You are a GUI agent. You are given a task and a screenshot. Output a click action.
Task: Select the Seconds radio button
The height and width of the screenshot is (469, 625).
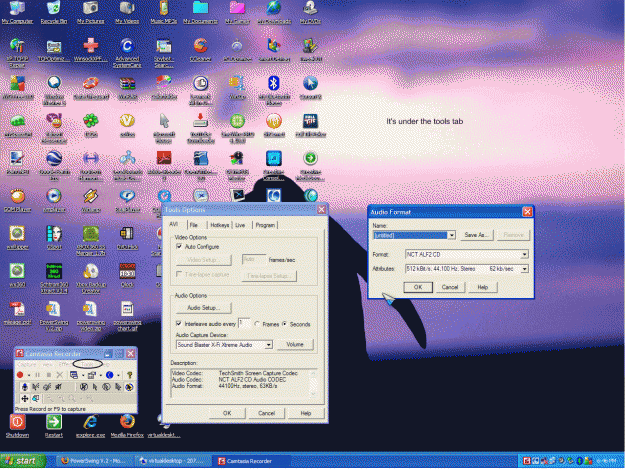coord(285,324)
